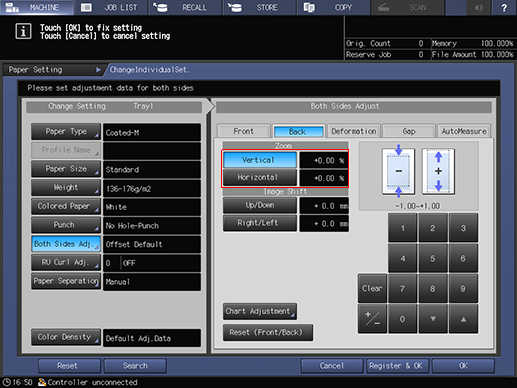Switch to the Deformation tab
The height and width of the screenshot is (388, 517).
[x=354, y=131]
